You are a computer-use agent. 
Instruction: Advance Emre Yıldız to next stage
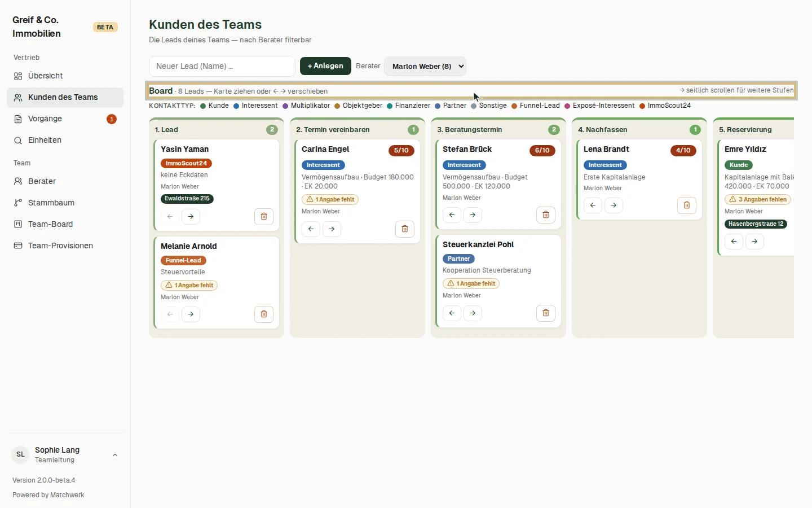tap(755, 242)
